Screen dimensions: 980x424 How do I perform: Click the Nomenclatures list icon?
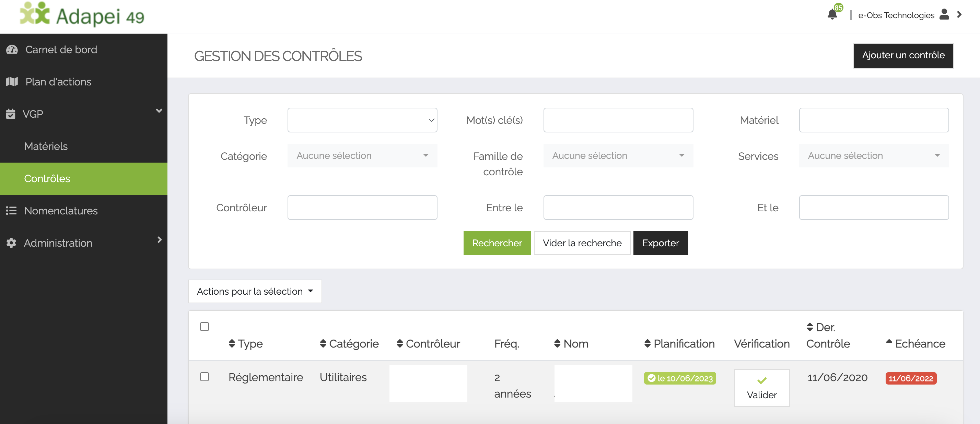[x=11, y=210]
